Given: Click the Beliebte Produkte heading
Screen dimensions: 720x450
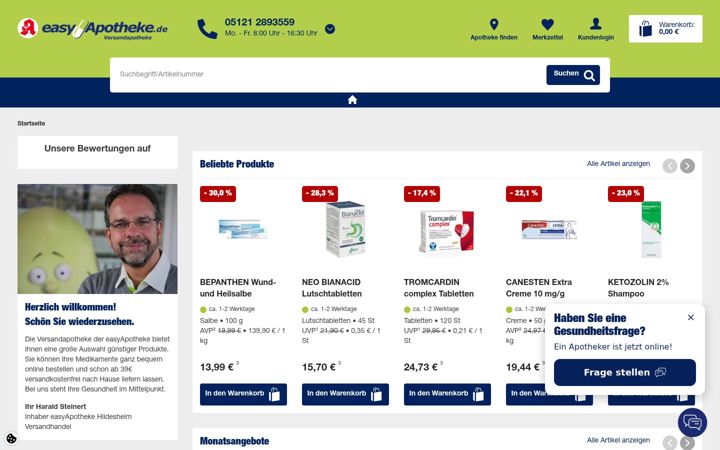Looking at the screenshot, I should 237,164.
